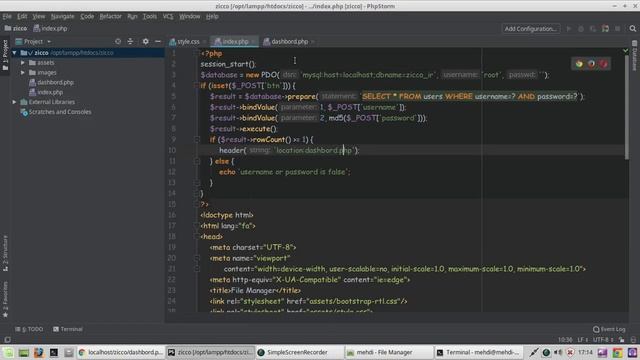Toggle the 2: Structure tool window button
This screenshot has height=360, width=640.
[x=5, y=253]
